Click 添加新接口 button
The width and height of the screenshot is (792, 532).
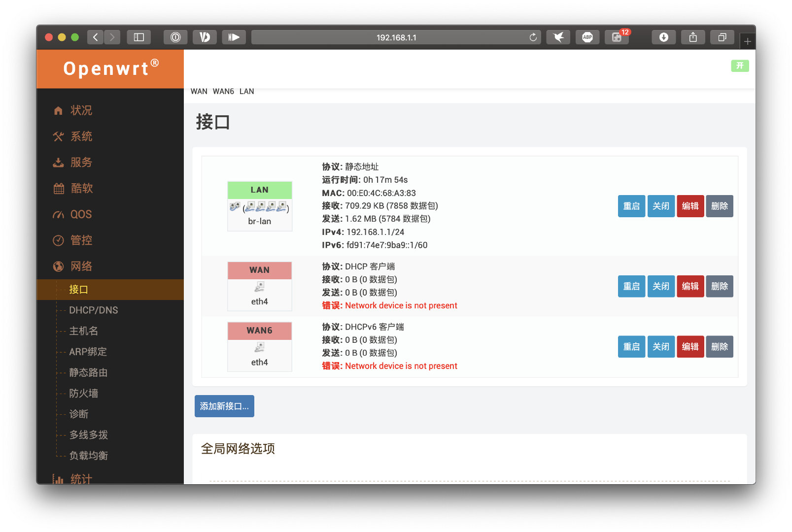pyautogui.click(x=224, y=406)
